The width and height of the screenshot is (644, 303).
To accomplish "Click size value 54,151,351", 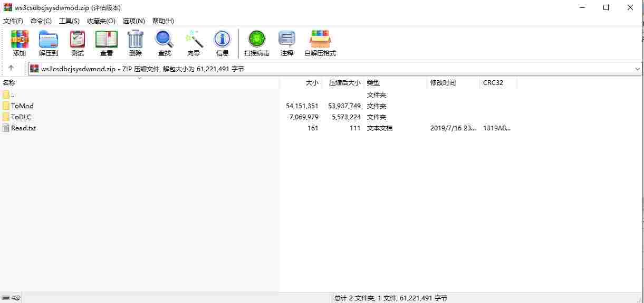I will (x=302, y=106).
